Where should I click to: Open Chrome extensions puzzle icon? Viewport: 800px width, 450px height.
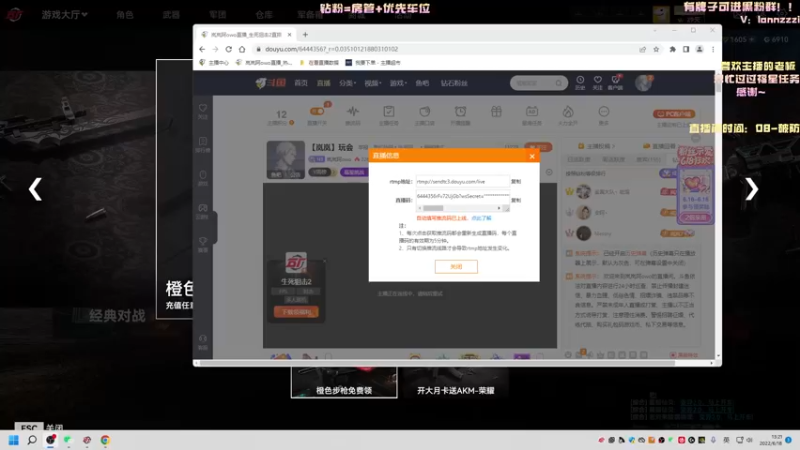[672, 49]
